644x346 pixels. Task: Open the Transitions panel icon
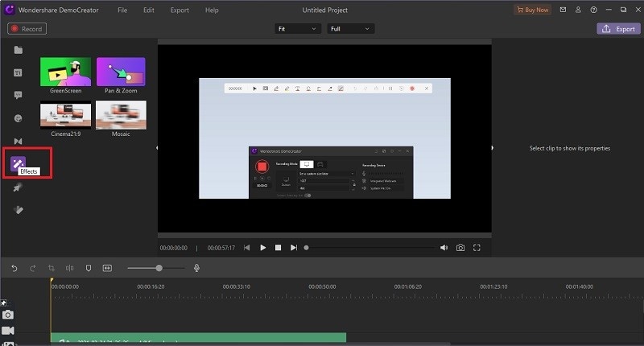(18, 141)
